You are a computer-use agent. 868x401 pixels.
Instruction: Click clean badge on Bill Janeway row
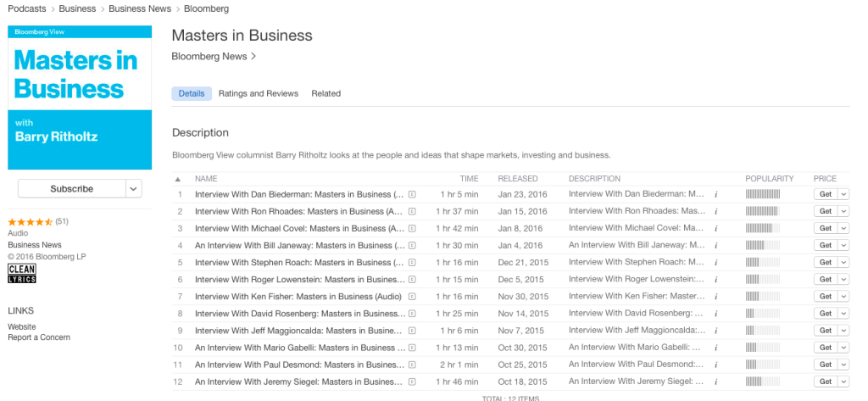pos(413,245)
